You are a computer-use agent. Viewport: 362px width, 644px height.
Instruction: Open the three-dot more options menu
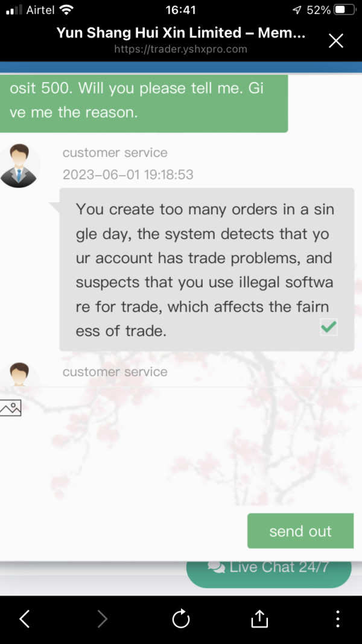tap(337, 619)
